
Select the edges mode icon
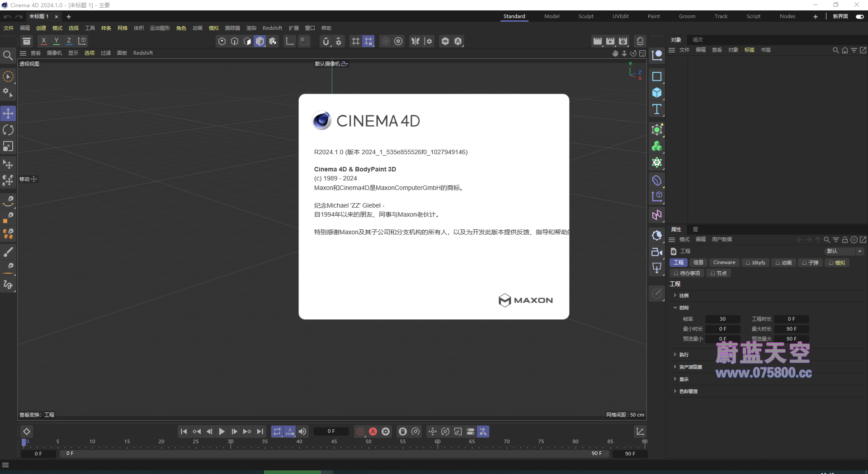[x=235, y=41]
